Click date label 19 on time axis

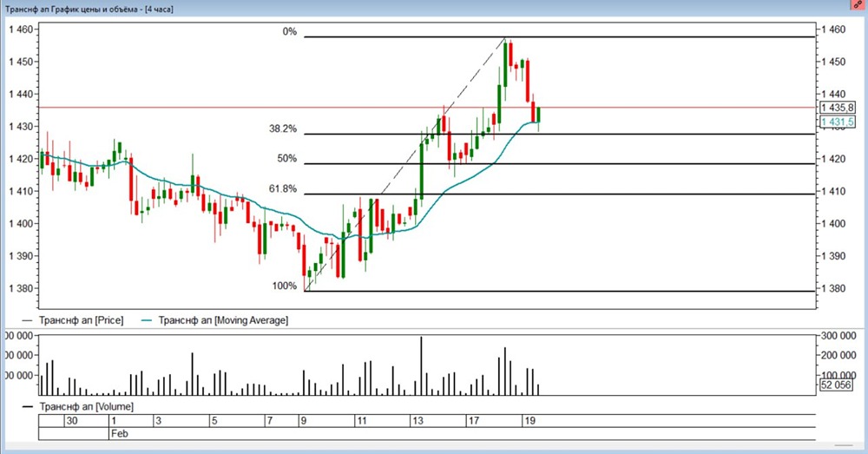click(x=529, y=421)
